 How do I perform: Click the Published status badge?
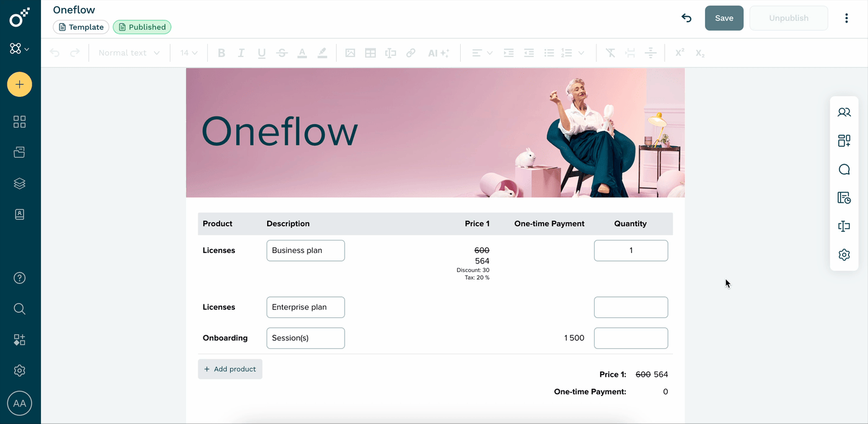pos(142,27)
